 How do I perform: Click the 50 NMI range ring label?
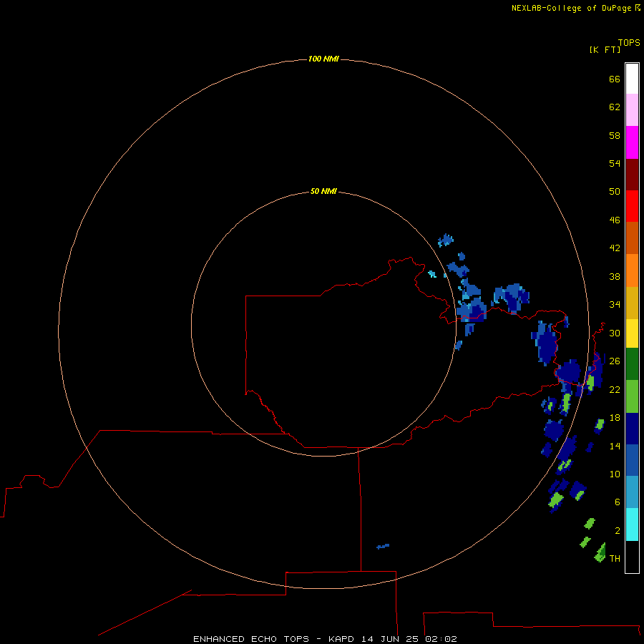(323, 191)
